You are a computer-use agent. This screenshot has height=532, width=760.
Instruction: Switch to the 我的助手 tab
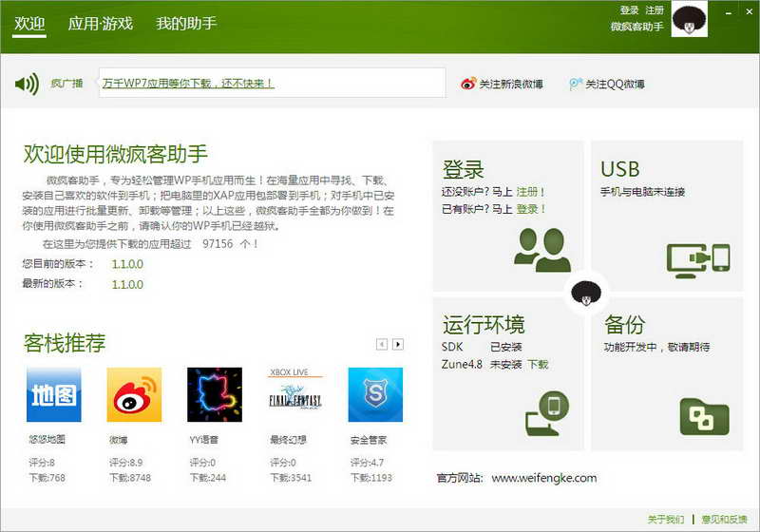(186, 23)
